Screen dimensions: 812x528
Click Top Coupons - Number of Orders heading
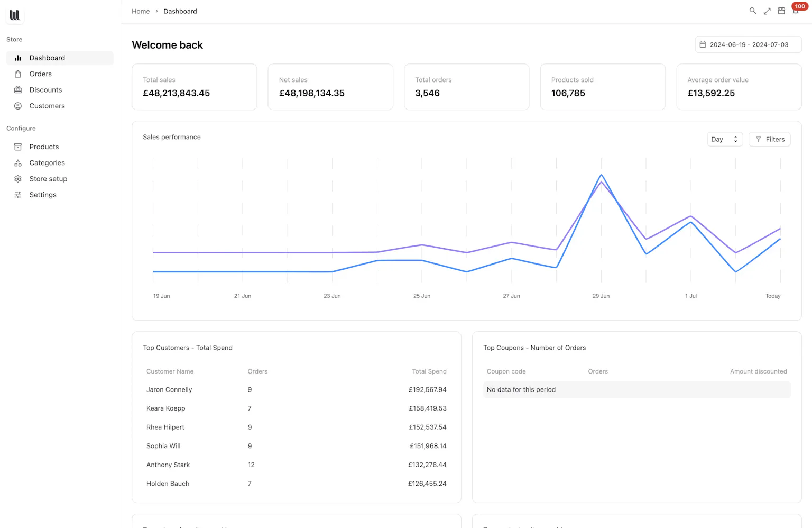(534, 348)
